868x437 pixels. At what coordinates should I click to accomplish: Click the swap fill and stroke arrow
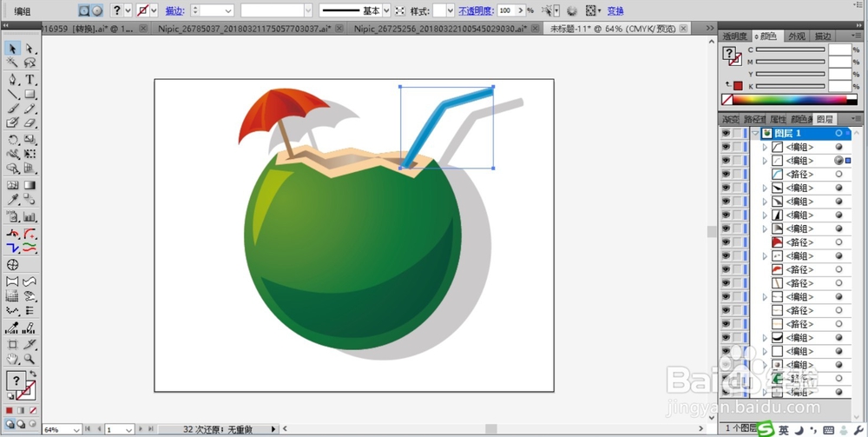tap(33, 374)
